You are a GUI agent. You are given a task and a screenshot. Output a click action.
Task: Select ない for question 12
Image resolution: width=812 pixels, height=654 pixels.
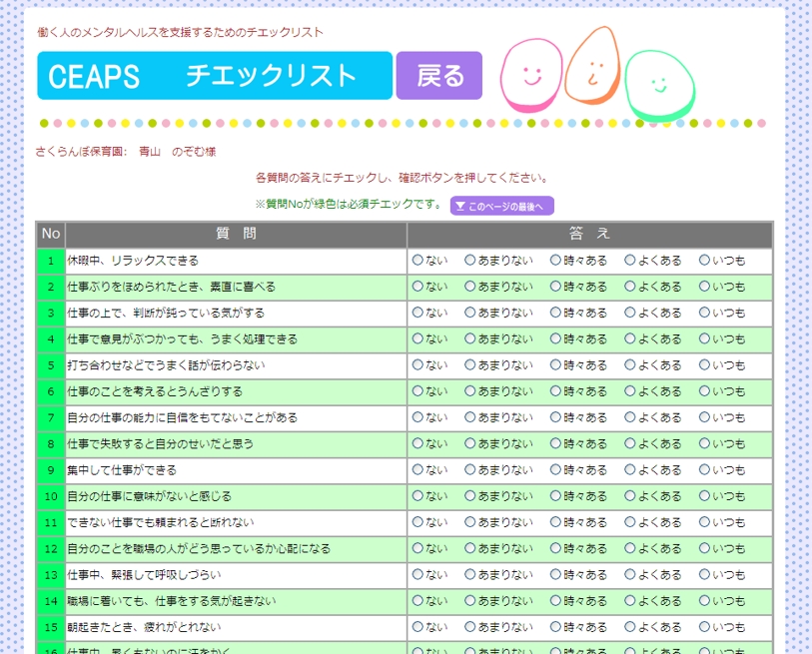(x=417, y=549)
